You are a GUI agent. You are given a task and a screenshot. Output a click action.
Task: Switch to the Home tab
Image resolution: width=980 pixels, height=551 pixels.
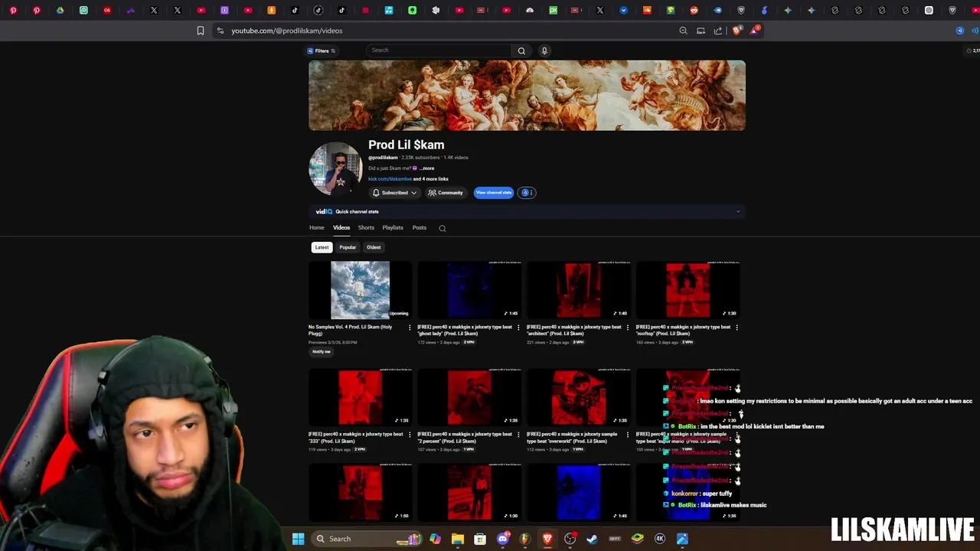click(316, 228)
